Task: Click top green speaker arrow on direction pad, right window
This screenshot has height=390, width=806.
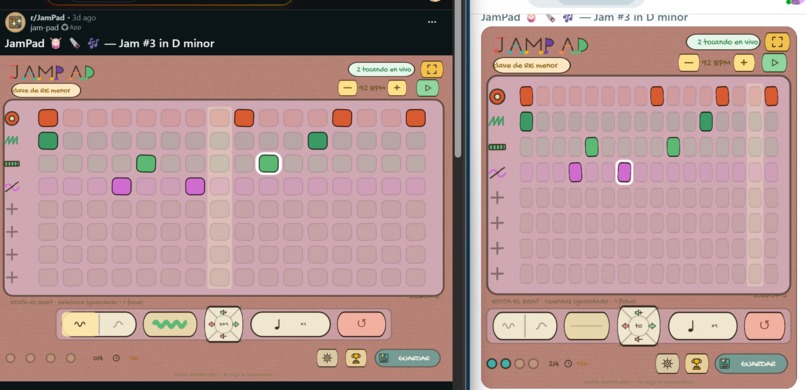Action: [638, 312]
